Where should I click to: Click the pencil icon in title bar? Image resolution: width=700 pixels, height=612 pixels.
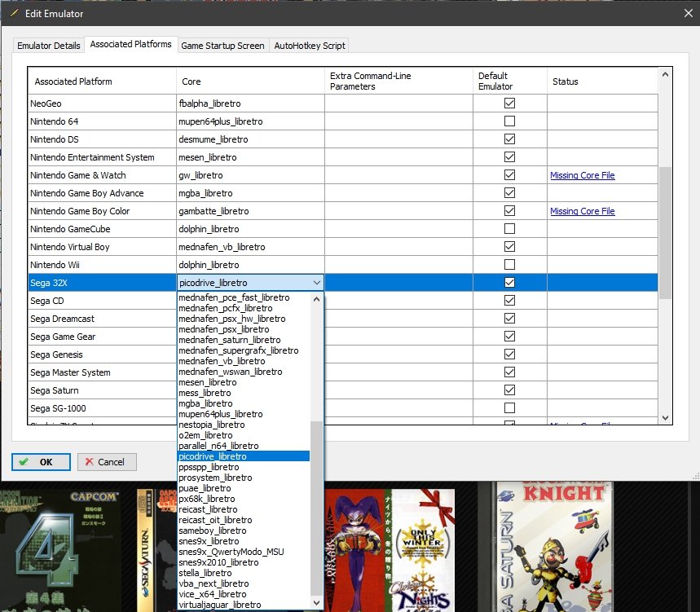(x=14, y=13)
